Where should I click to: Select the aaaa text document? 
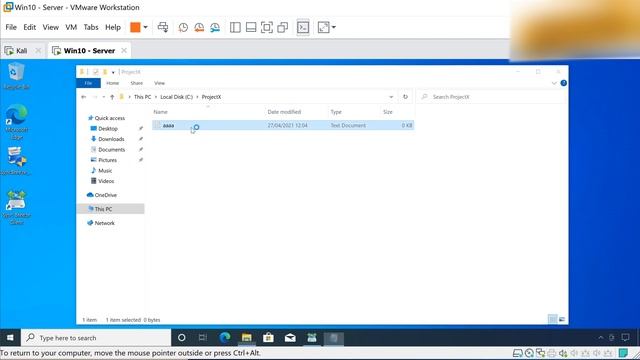point(283,126)
